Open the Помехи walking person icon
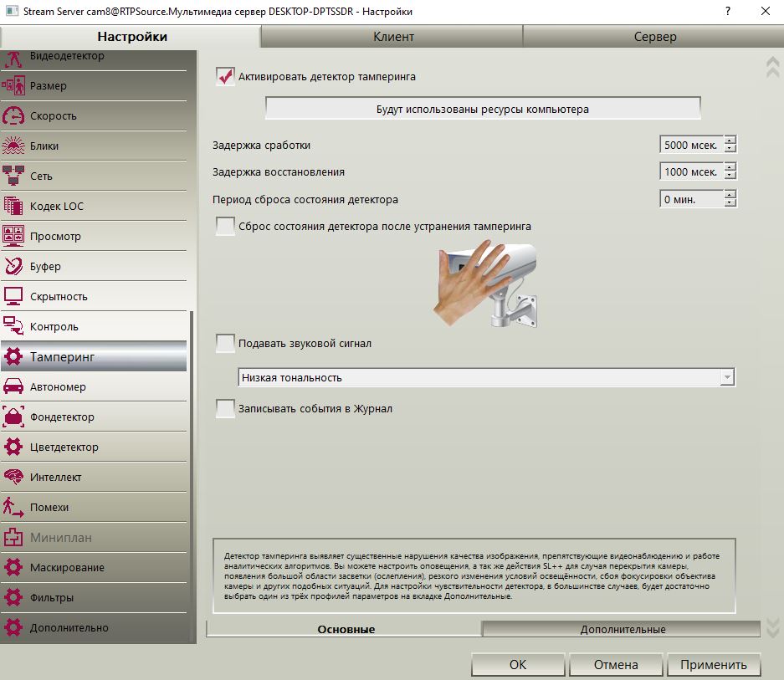This screenshot has width=784, height=680. 13,507
